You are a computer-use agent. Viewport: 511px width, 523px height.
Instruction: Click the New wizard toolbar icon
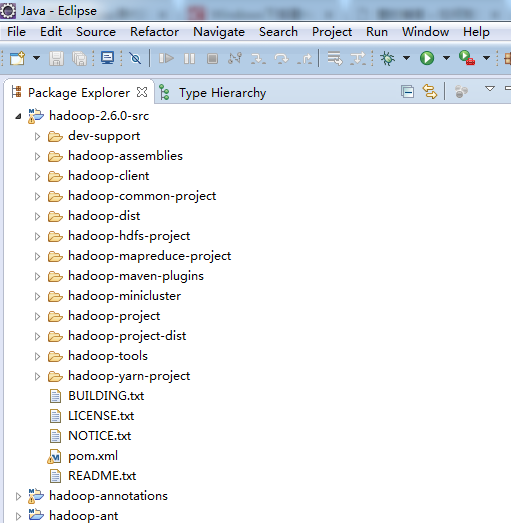[x=17, y=58]
